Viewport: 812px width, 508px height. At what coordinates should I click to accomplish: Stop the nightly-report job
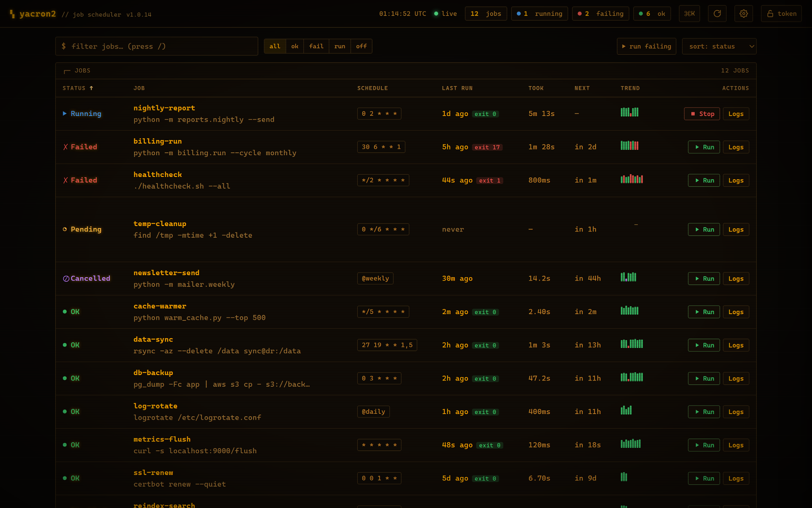point(701,114)
